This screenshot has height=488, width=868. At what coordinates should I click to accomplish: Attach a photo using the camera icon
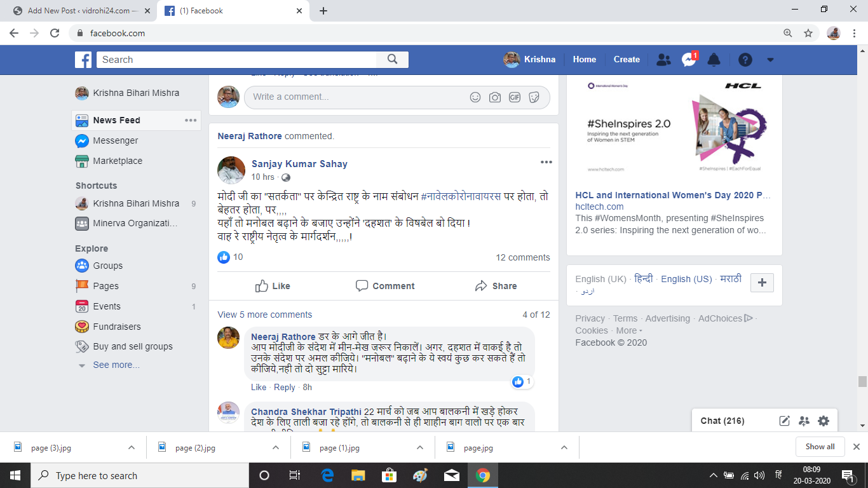click(495, 97)
